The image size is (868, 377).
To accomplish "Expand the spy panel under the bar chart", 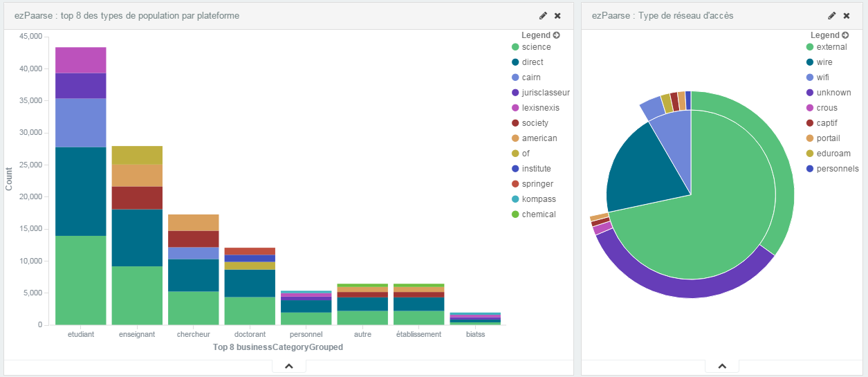I will pos(289,366).
